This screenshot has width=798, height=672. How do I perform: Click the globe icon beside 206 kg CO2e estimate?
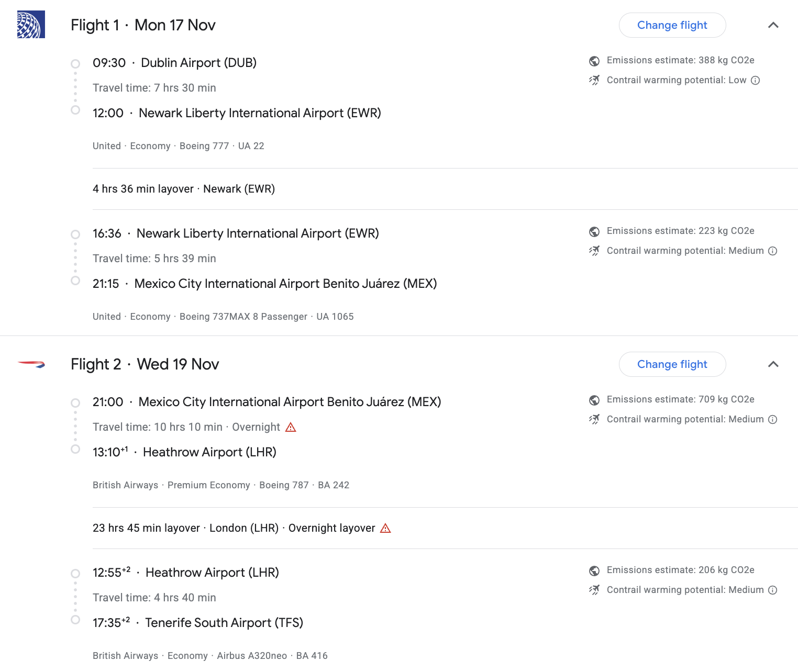(x=594, y=570)
